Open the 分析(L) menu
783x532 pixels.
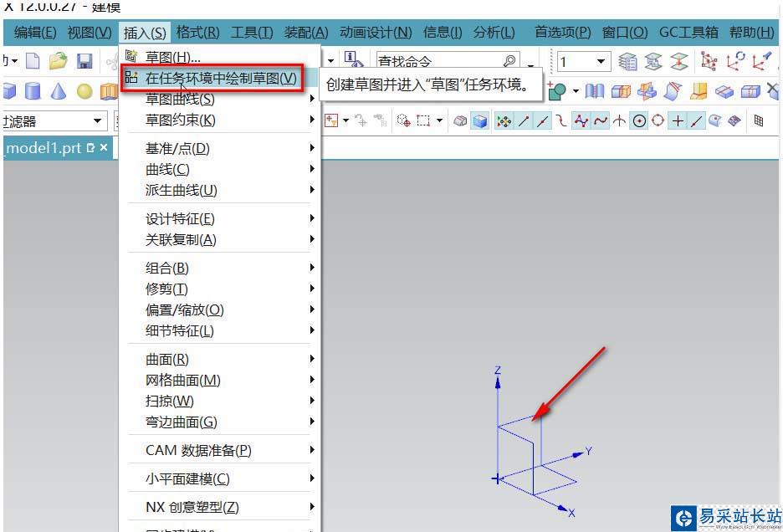(494, 33)
